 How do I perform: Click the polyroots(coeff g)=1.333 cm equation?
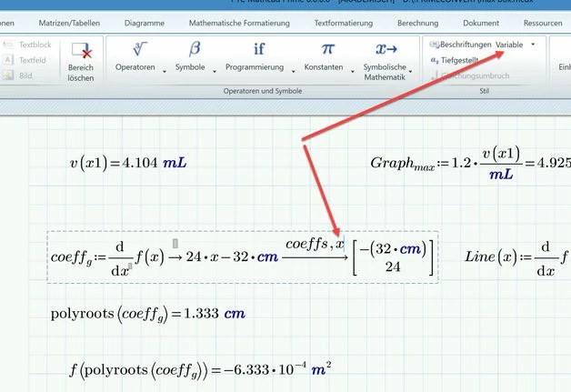pos(148,314)
